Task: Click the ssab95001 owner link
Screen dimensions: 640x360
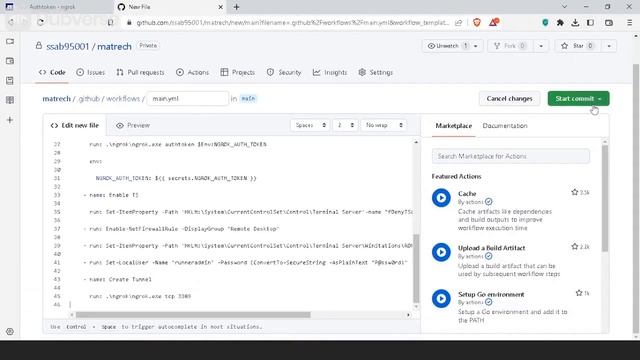Action: pos(67,47)
